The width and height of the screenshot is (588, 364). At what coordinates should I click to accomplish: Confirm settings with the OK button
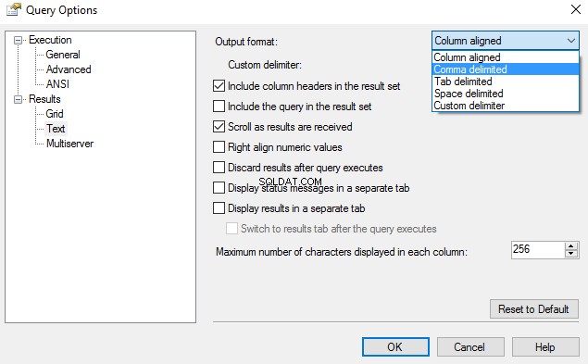point(395,346)
